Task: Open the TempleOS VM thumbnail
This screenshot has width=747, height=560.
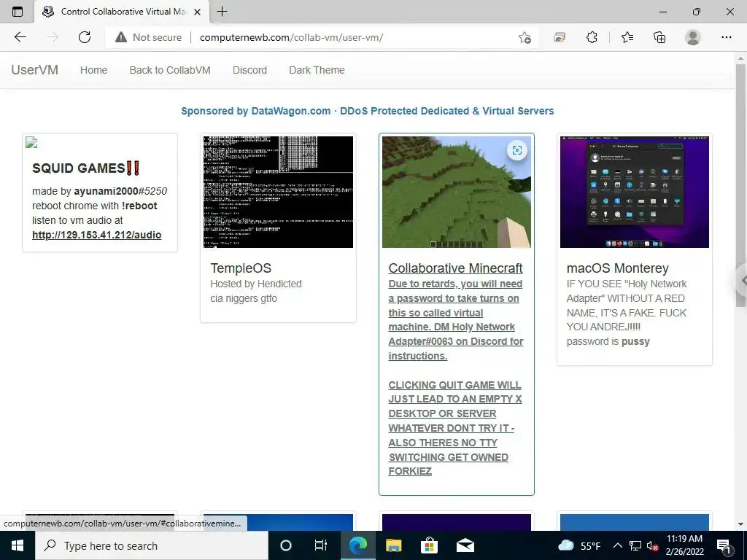Action: click(278, 192)
